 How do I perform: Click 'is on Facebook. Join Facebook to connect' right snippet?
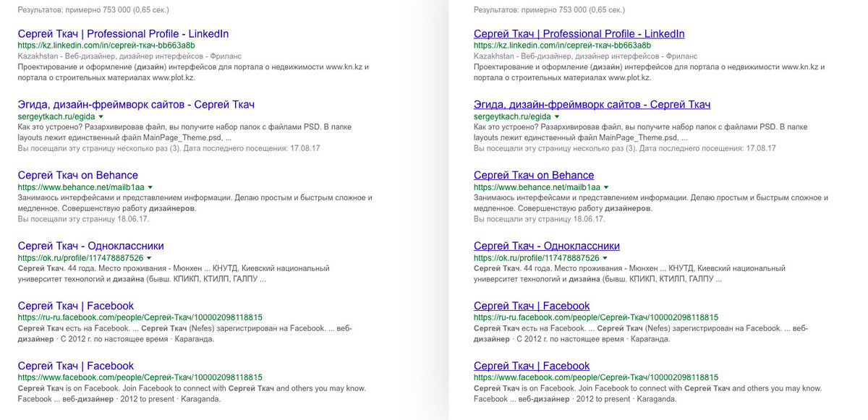pyautogui.click(x=647, y=393)
